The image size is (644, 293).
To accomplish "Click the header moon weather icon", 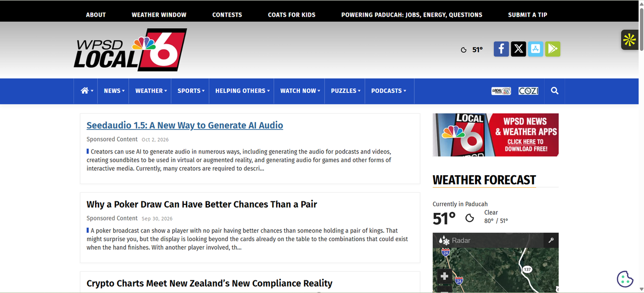I will click(464, 50).
